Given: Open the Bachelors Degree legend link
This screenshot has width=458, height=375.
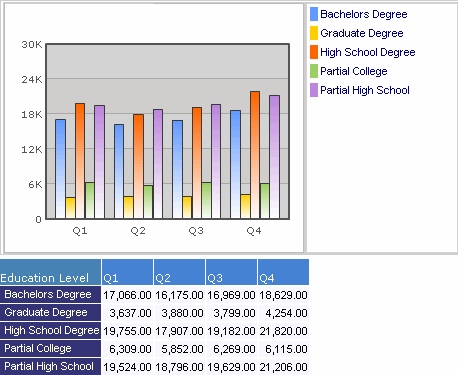Looking at the screenshot, I should click(x=364, y=14).
